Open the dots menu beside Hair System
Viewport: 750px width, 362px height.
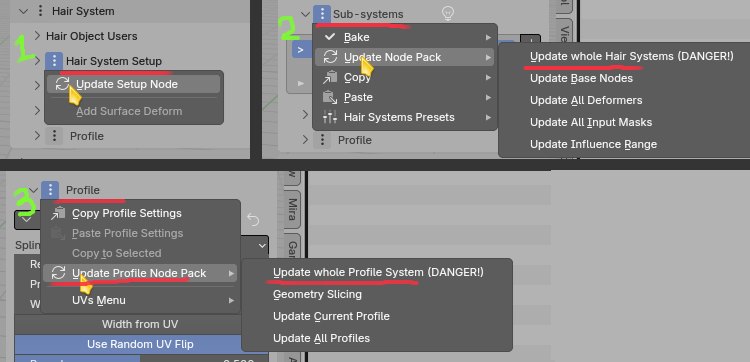tap(41, 11)
